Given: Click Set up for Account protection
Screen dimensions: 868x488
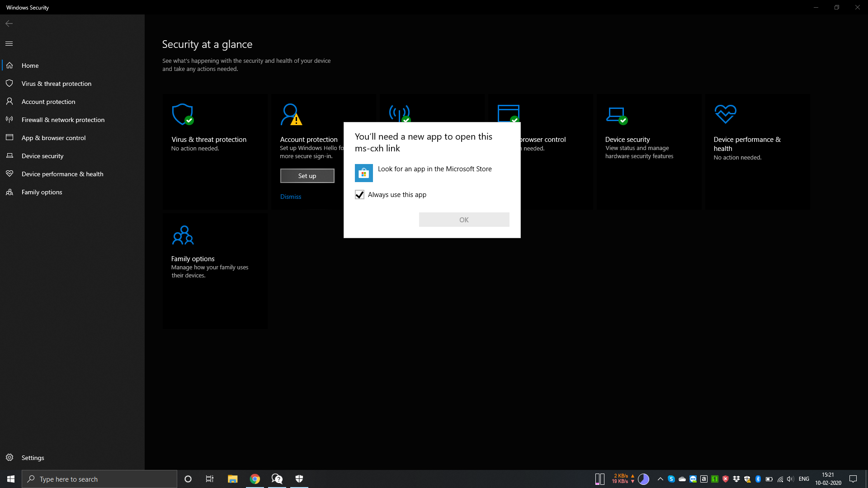Looking at the screenshot, I should (307, 176).
